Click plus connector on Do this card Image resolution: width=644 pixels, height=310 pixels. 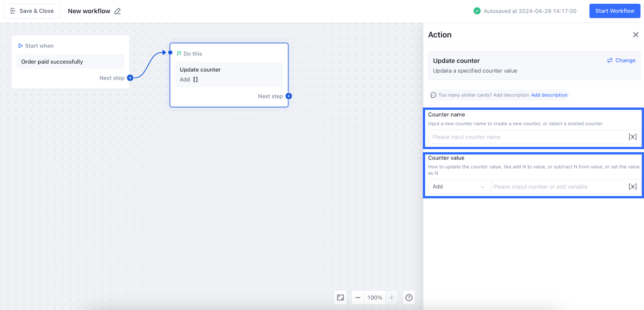click(x=289, y=96)
